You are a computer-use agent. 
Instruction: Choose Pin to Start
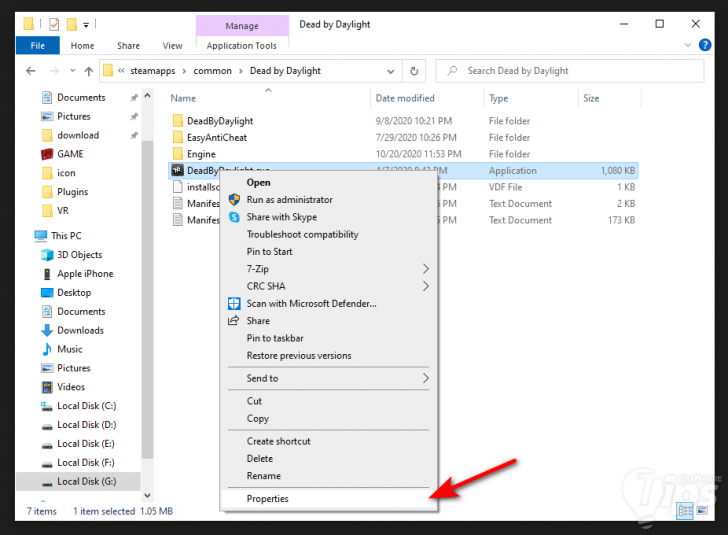pos(329,252)
